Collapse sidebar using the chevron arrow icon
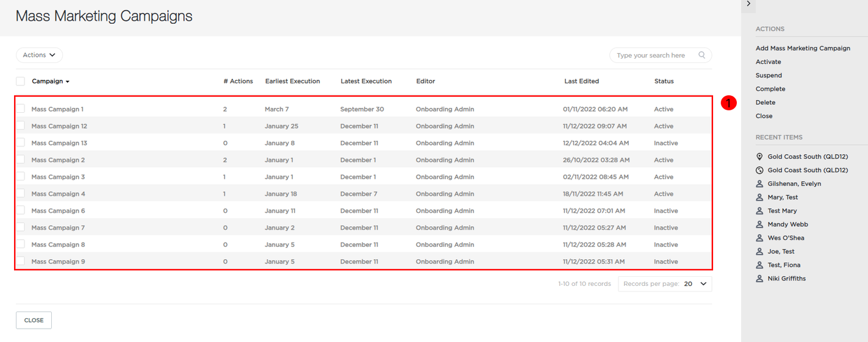The width and height of the screenshot is (868, 342). [x=748, y=4]
